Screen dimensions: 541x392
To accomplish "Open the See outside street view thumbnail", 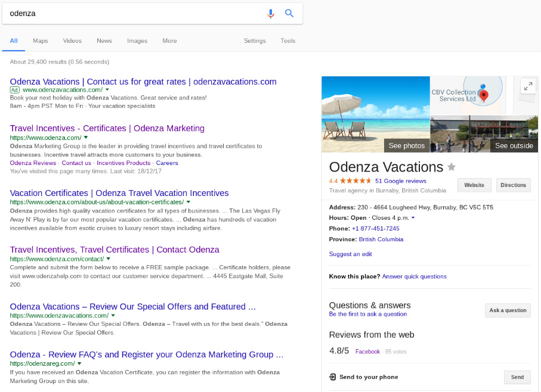I will 484,133.
